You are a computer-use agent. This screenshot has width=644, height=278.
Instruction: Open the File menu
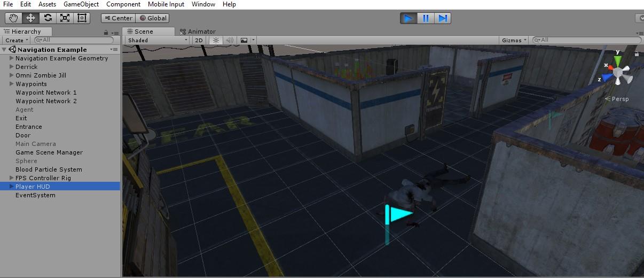[x=8, y=4]
